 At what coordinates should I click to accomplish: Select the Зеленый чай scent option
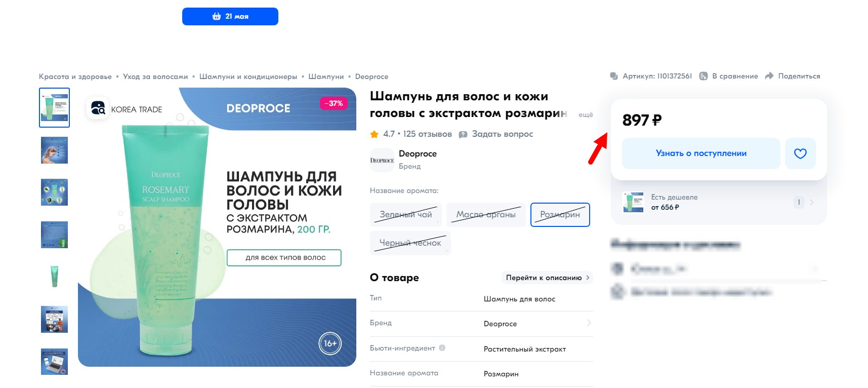pos(406,214)
